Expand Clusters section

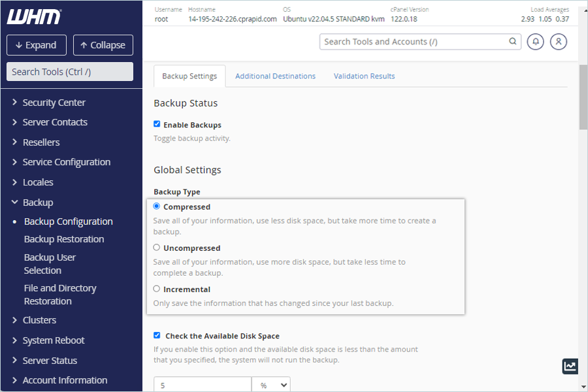pyautogui.click(x=34, y=320)
